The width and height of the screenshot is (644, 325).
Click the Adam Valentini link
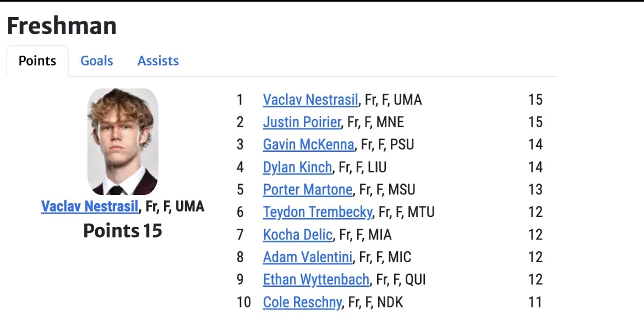(x=307, y=257)
